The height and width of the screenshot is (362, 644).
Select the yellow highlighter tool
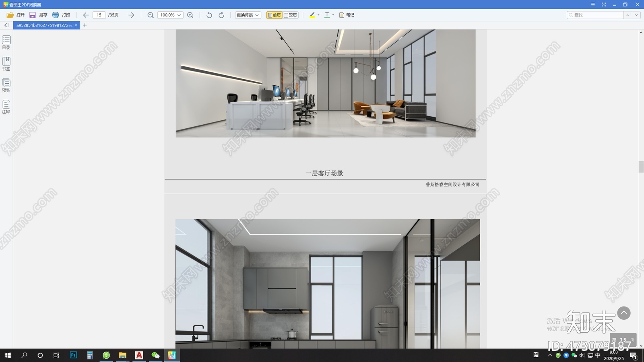click(x=312, y=15)
